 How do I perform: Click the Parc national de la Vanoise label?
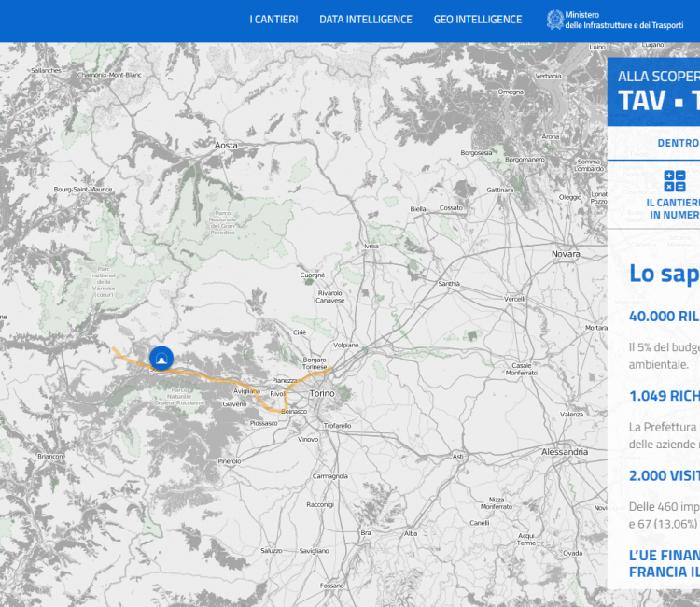(104, 282)
